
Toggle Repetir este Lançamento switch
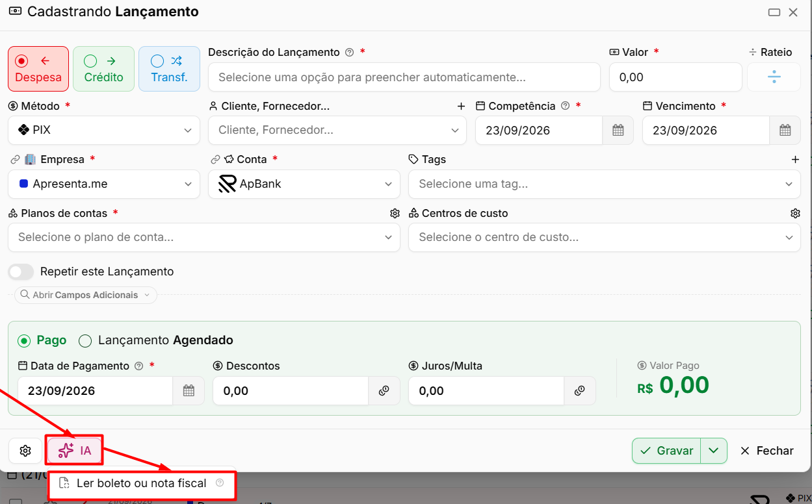21,271
